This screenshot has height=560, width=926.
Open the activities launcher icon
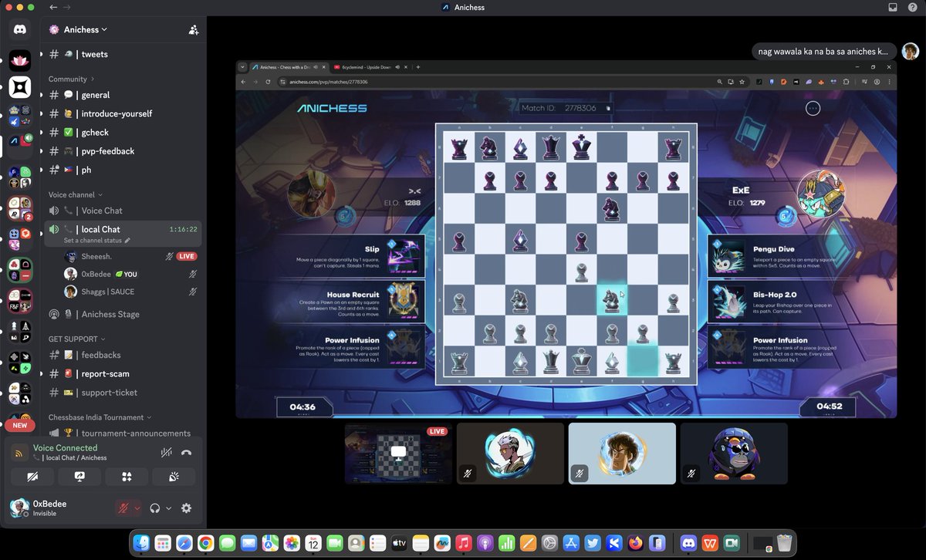tap(127, 477)
